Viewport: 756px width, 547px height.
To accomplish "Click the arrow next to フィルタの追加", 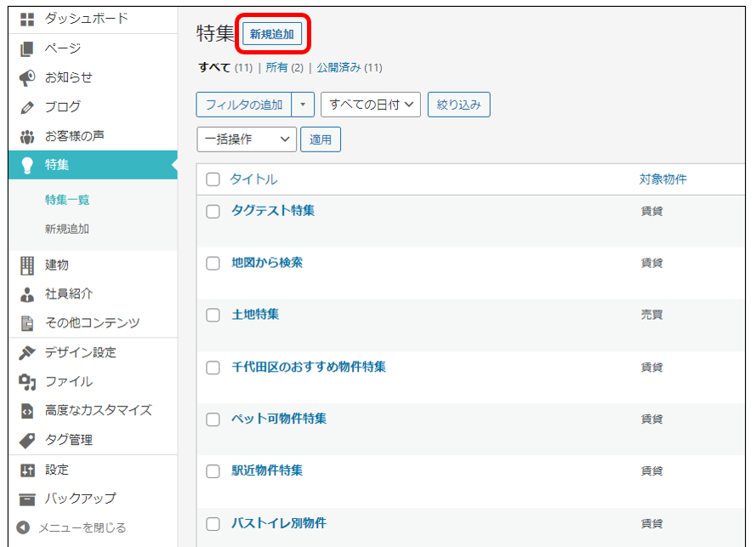I will (x=304, y=105).
